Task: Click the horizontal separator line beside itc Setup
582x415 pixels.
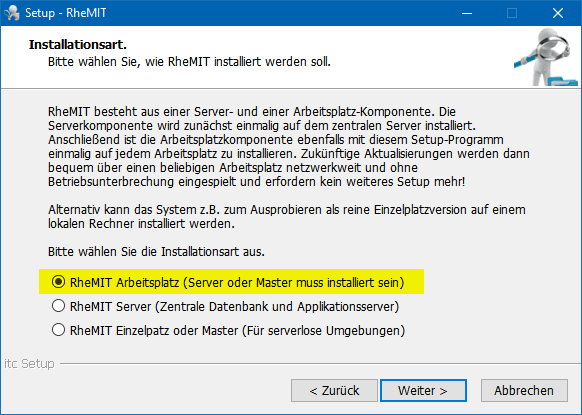Action: coord(320,364)
